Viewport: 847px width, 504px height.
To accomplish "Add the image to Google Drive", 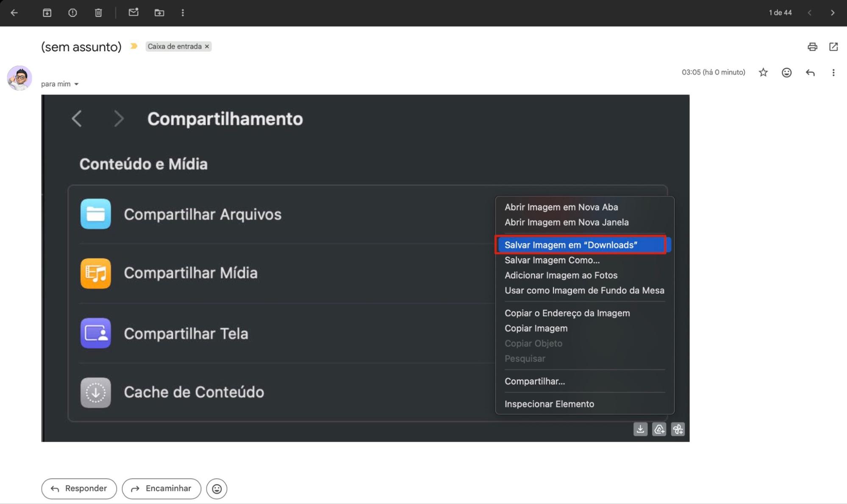I will click(x=659, y=429).
